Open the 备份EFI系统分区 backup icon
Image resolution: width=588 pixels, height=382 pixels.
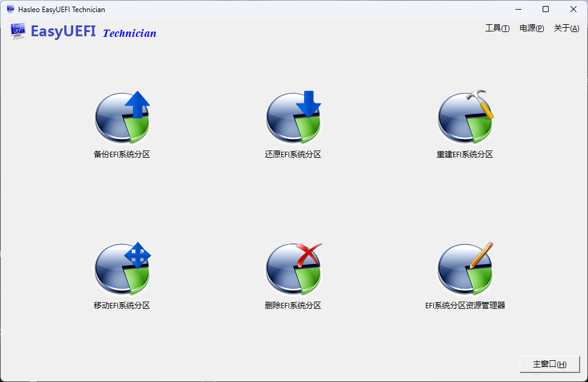122,117
